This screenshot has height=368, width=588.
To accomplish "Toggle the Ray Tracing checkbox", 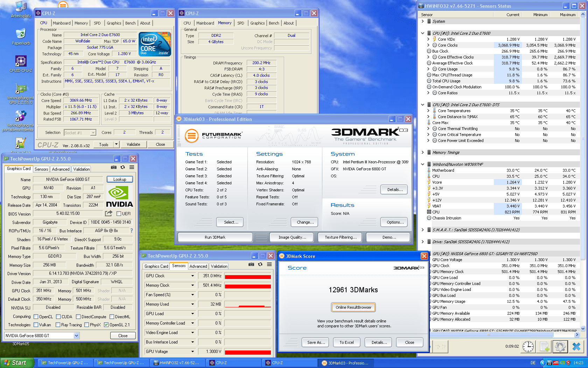I will (58, 325).
